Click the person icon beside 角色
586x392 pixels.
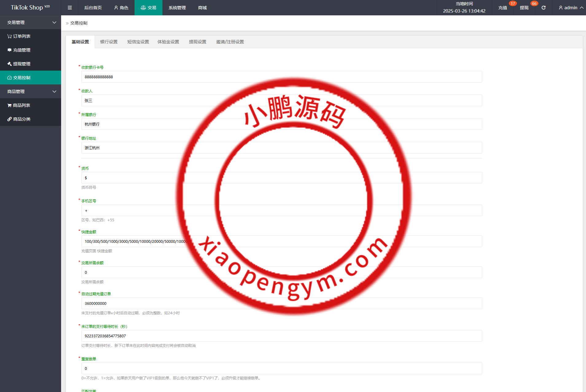(x=116, y=7)
